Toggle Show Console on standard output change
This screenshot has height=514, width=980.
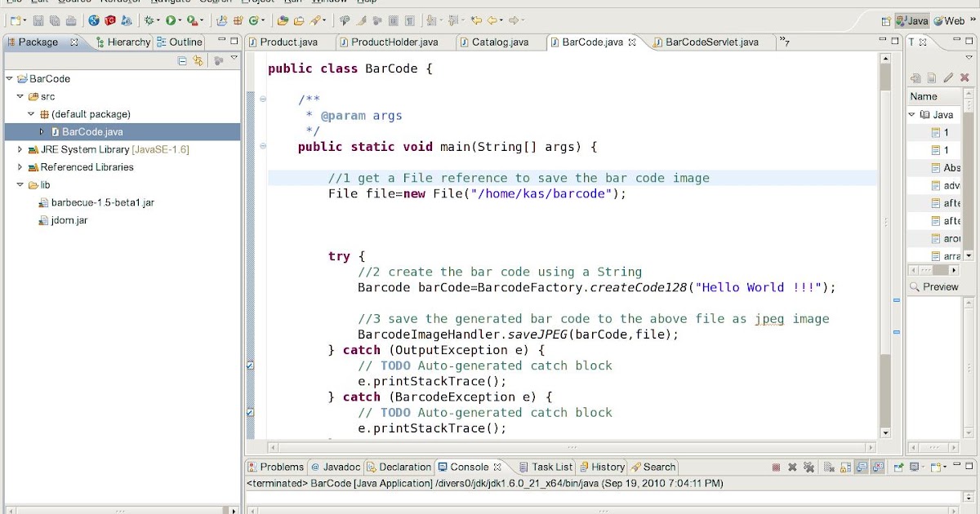(x=862, y=467)
